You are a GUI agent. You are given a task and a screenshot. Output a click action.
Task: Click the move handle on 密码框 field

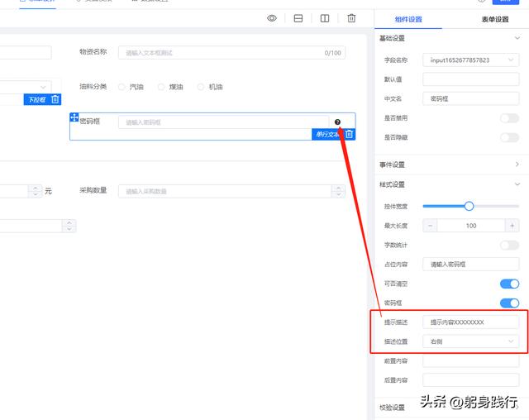[74, 117]
